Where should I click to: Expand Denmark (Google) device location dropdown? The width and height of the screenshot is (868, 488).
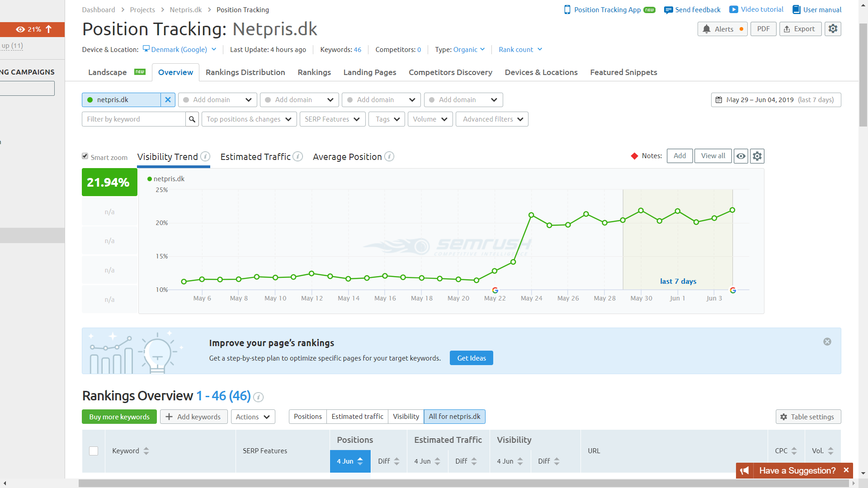(x=179, y=49)
